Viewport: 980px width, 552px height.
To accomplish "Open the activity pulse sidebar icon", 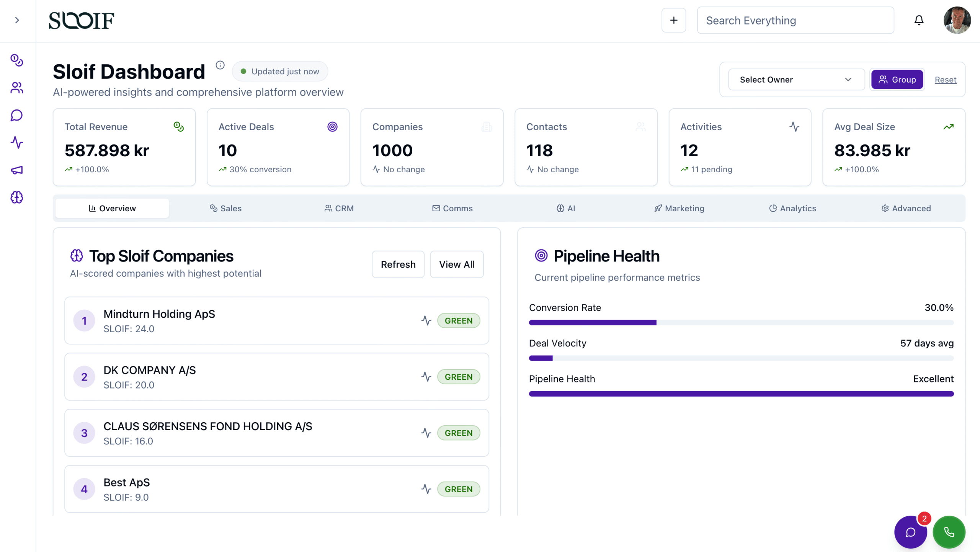I will tap(17, 143).
